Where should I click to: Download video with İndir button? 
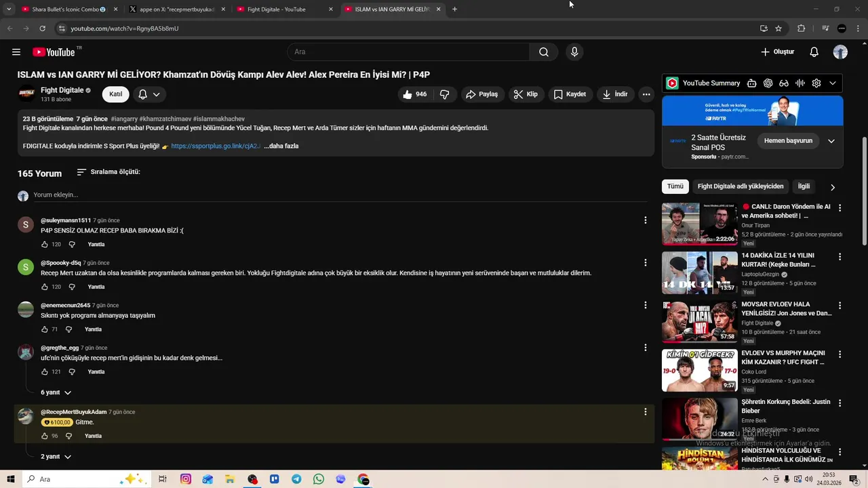coord(615,94)
